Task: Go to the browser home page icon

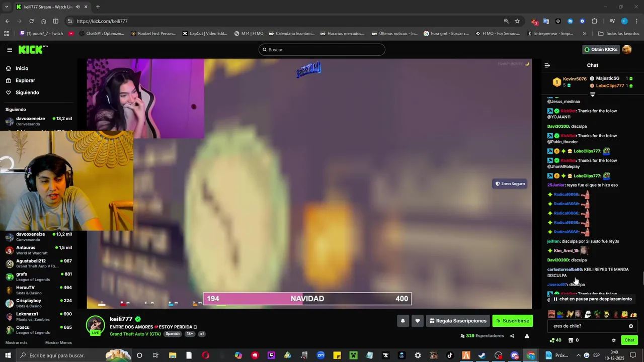Action: pos(44,21)
